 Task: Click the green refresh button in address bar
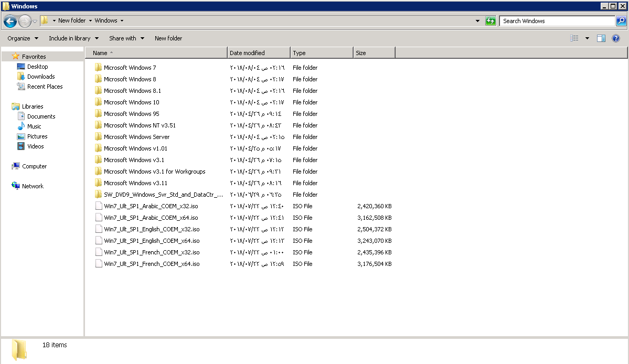coord(491,21)
